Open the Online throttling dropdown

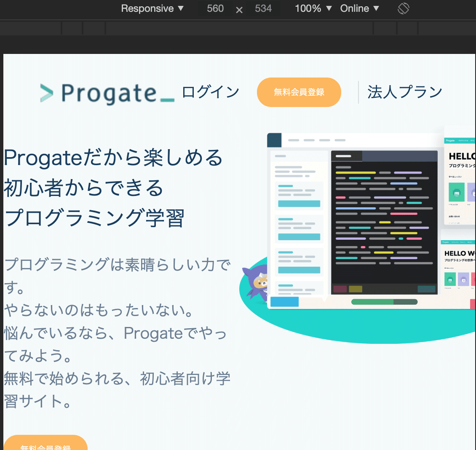pyautogui.click(x=359, y=8)
